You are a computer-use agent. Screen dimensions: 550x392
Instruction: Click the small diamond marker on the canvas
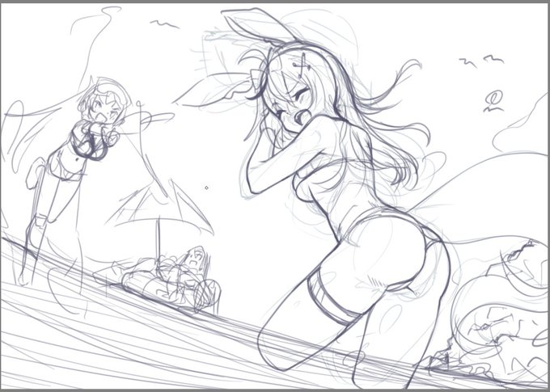coord(206,188)
